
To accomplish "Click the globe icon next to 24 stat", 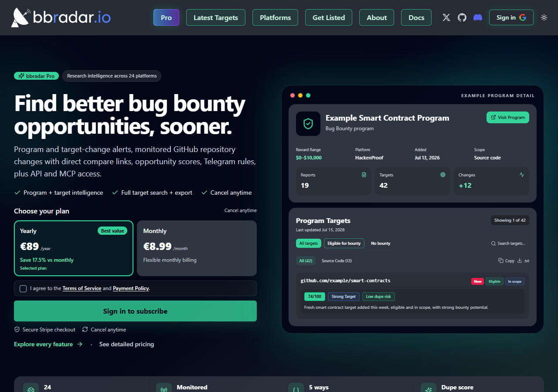I will [31, 389].
